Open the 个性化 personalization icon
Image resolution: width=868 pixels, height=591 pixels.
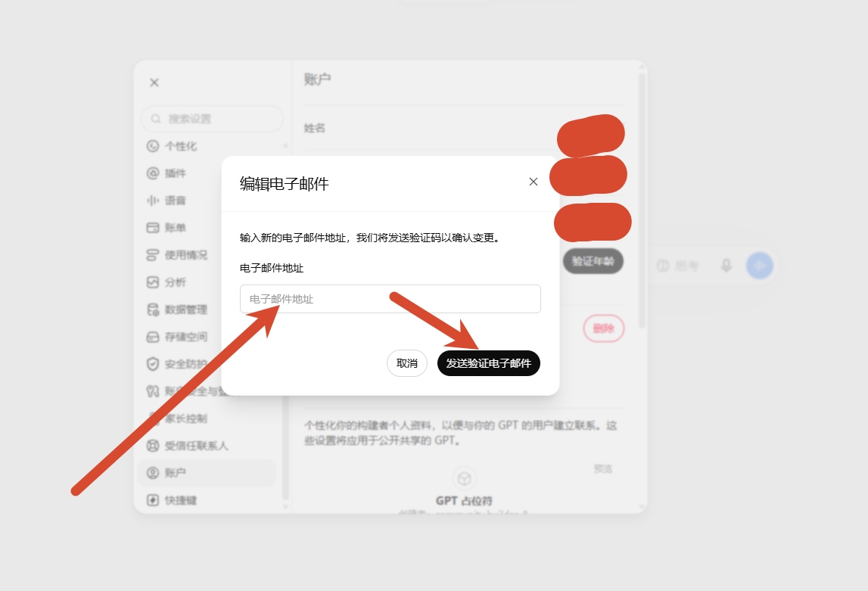[x=153, y=146]
